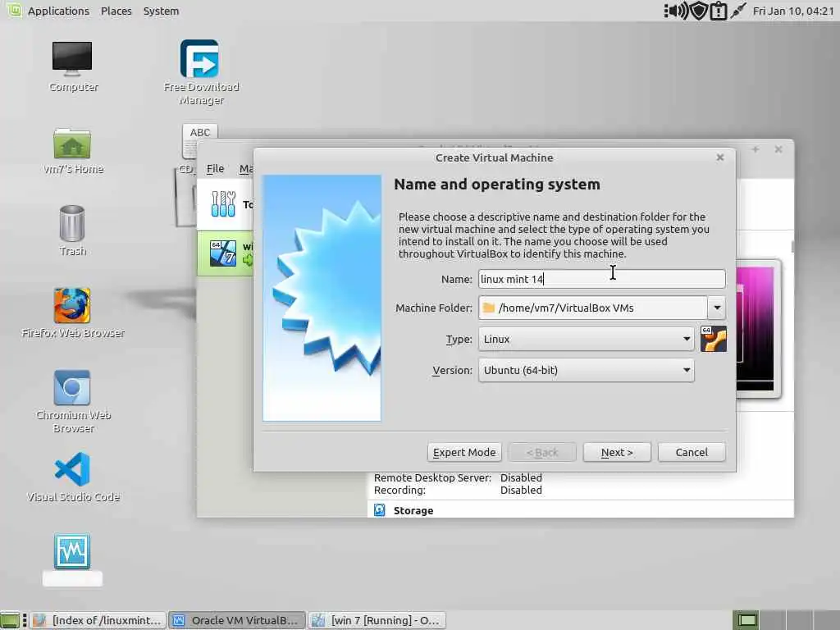Click the Next button
Viewport: 840px width, 630px height.
(x=617, y=452)
